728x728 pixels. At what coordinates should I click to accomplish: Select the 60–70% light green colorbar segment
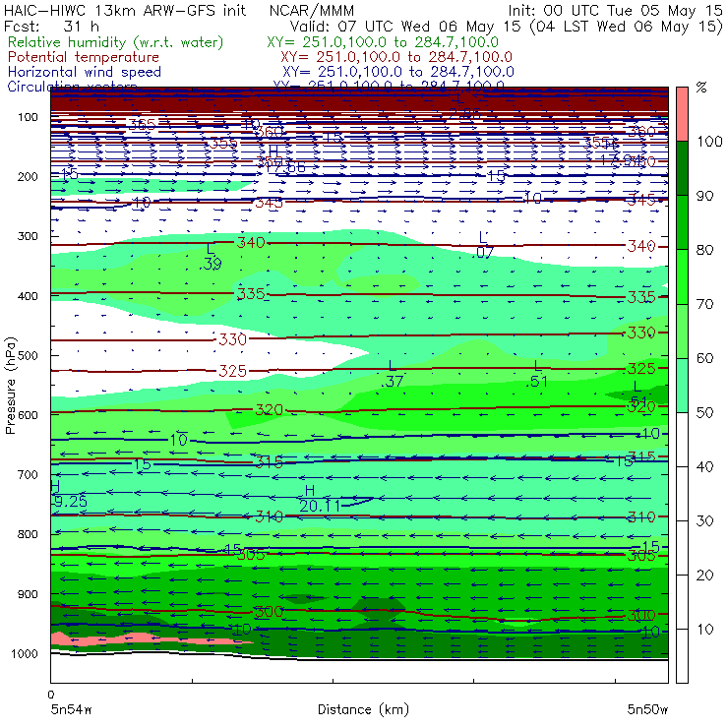pyautogui.click(x=682, y=331)
